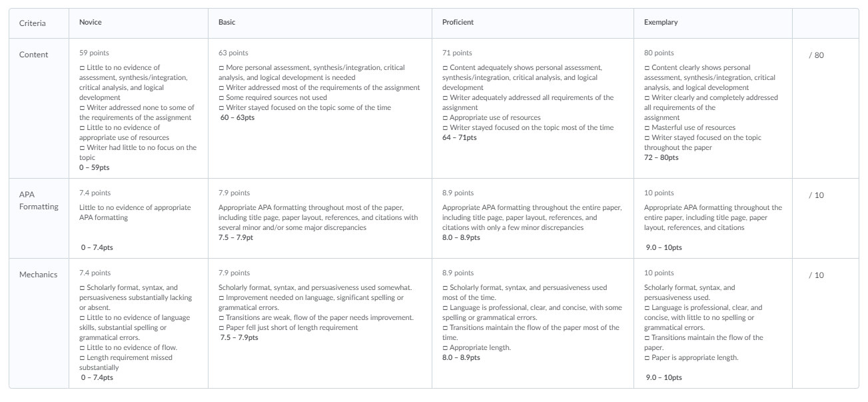Select Proficient 8.9 points for Mechanics
Screen dimensions: 868x402
point(533,323)
